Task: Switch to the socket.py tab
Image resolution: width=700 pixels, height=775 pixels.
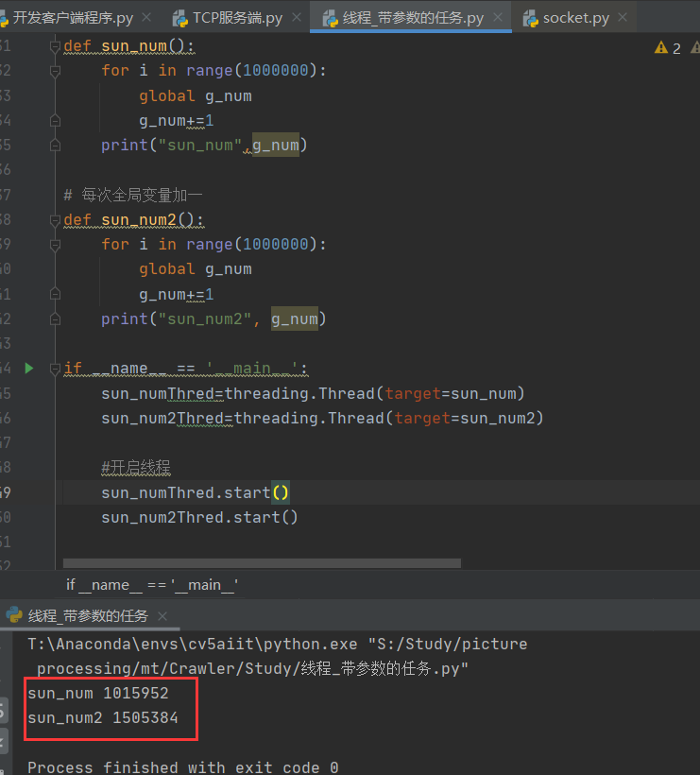Action: pyautogui.click(x=576, y=18)
